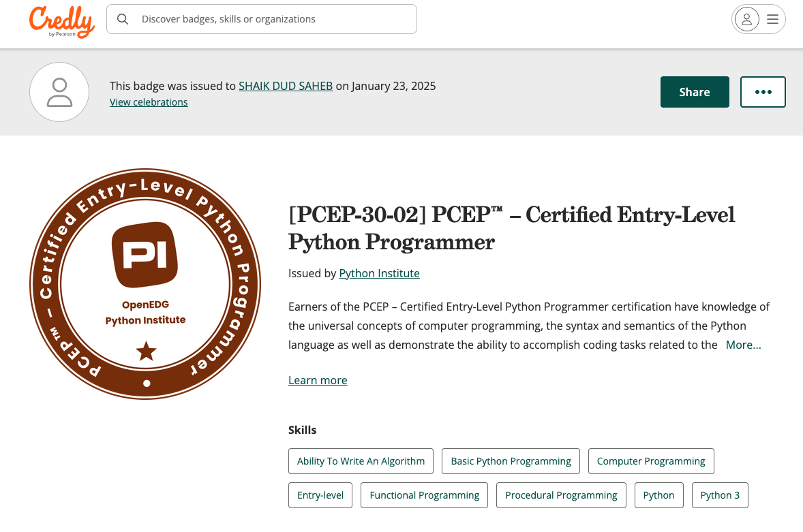The height and width of the screenshot is (532, 803).
Task: Click View celebrations link
Action: pyautogui.click(x=149, y=102)
